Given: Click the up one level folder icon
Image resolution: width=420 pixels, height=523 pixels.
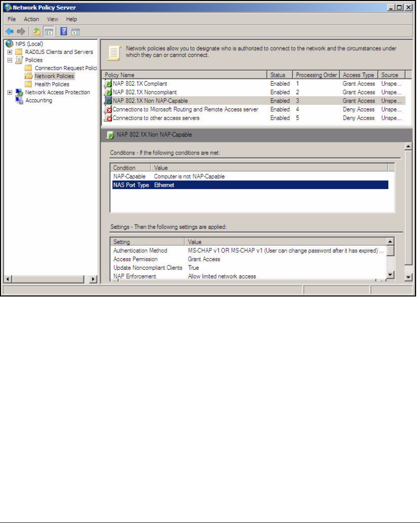Looking at the screenshot, I should pyautogui.click(x=36, y=32).
